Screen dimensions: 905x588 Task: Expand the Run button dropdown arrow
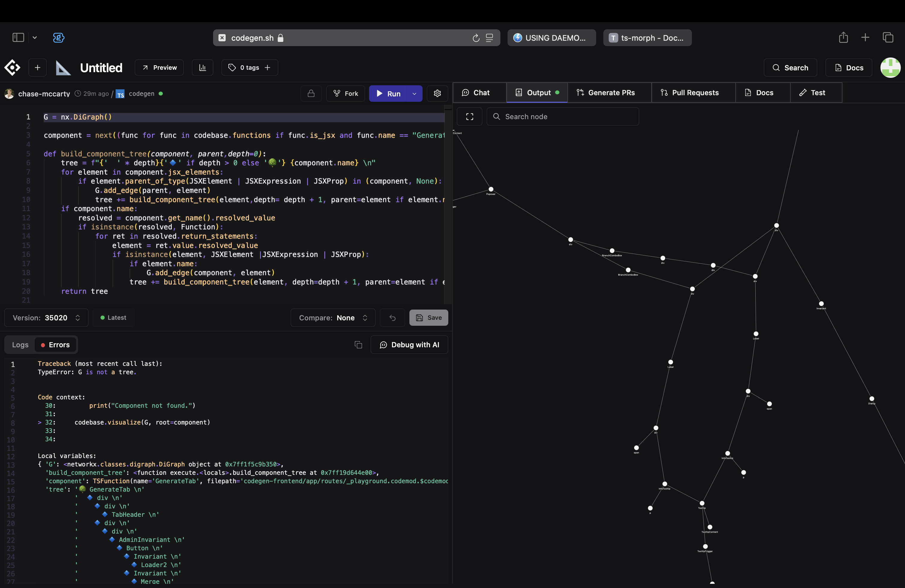coord(414,94)
